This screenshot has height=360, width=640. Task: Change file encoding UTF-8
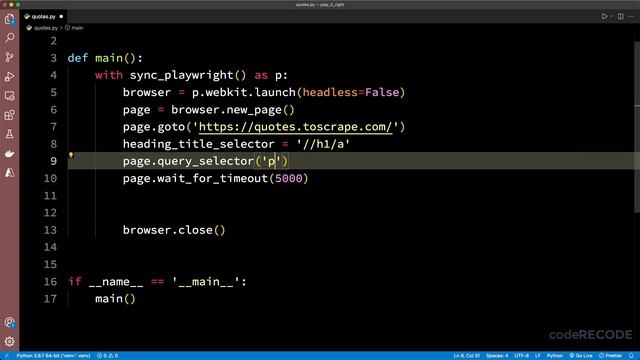point(522,356)
